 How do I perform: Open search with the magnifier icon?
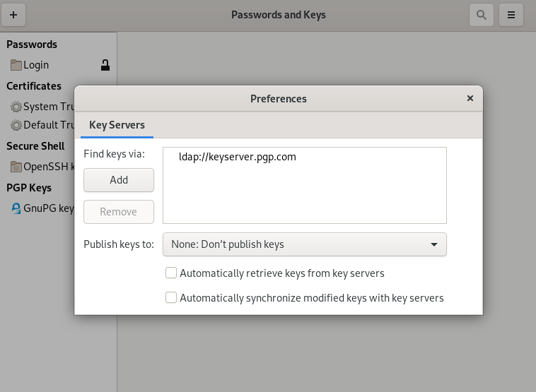pyautogui.click(x=482, y=14)
